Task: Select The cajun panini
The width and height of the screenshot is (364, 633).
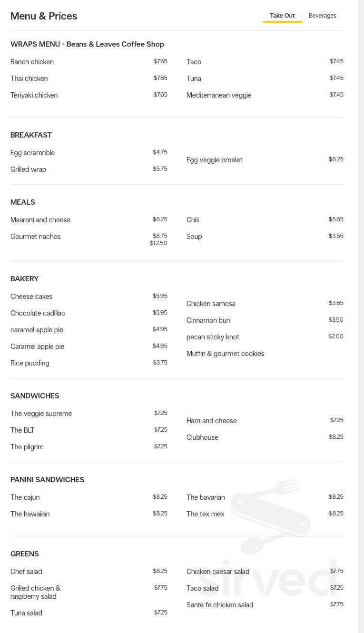Action: tap(25, 497)
